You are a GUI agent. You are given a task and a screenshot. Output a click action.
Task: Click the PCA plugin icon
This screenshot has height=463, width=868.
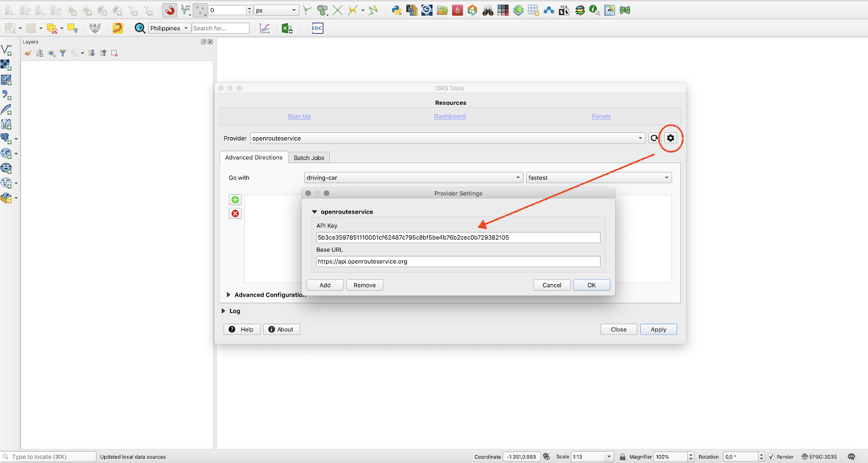point(564,10)
